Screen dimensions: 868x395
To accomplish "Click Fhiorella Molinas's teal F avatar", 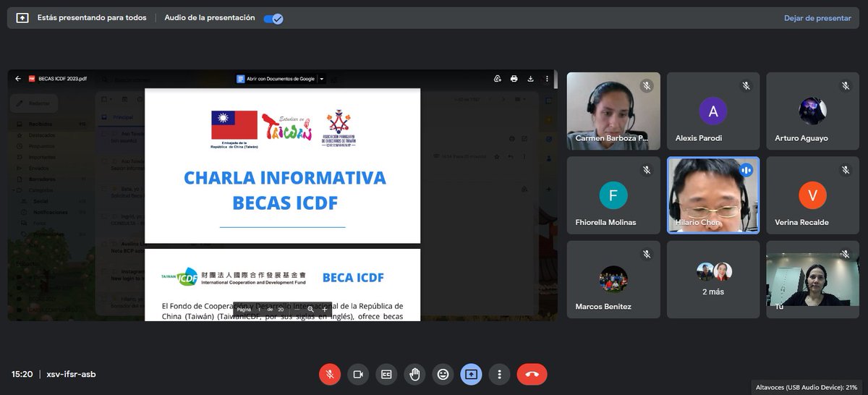I will point(613,195).
